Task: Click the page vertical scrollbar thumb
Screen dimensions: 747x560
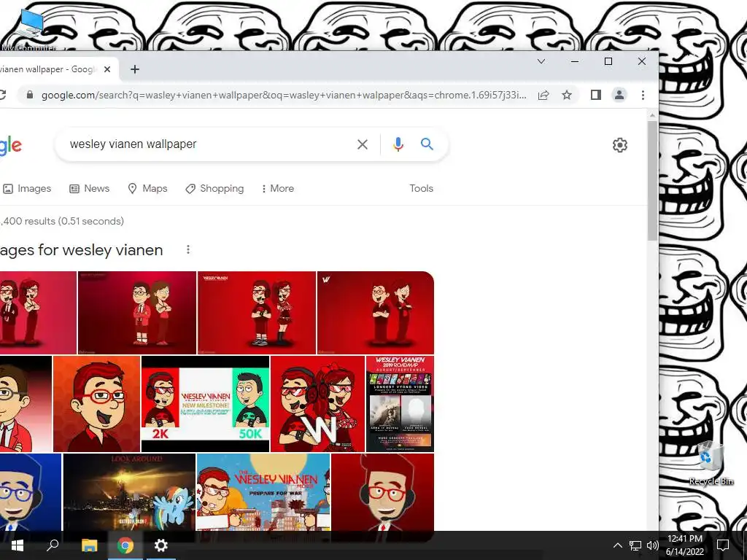Action: click(652, 181)
